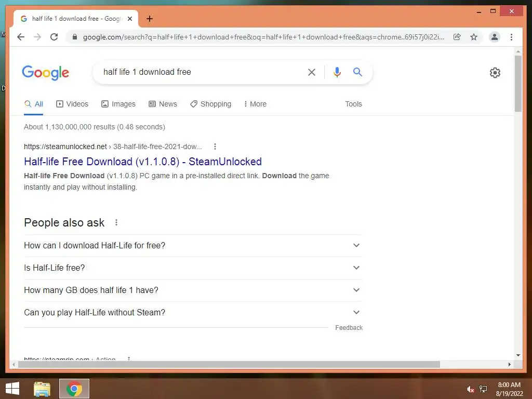
Task: Close the half life 1 download tab
Action: [129, 19]
